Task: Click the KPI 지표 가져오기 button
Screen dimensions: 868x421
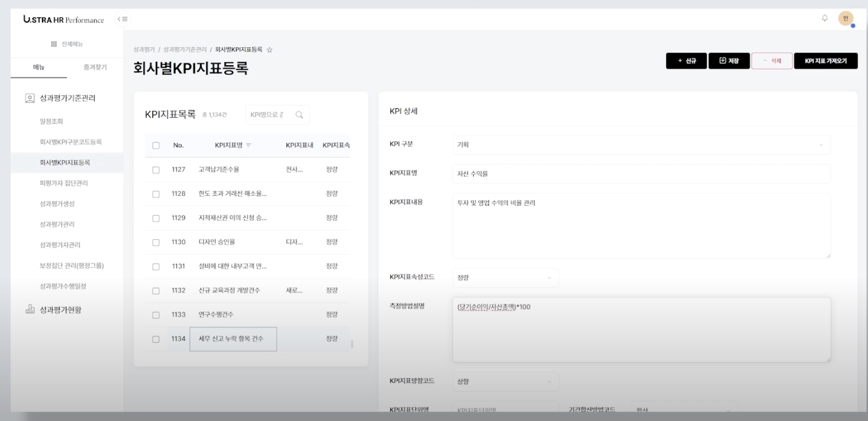Action: tap(825, 61)
